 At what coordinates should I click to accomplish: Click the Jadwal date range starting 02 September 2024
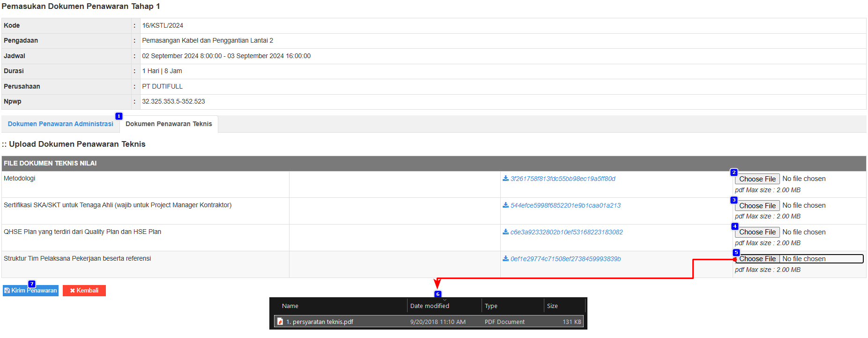click(x=226, y=56)
